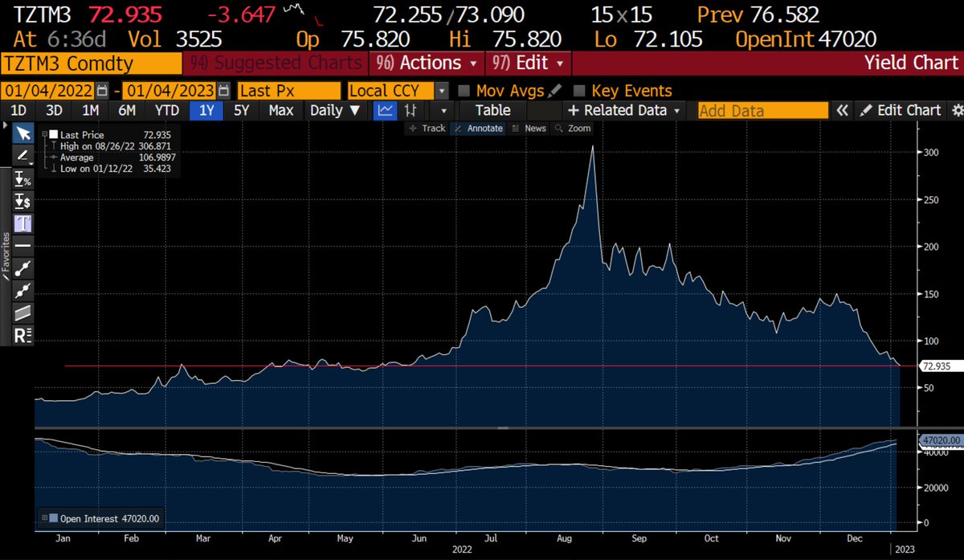
Task: Click the end date 01/04/2023 field
Action: pos(170,91)
